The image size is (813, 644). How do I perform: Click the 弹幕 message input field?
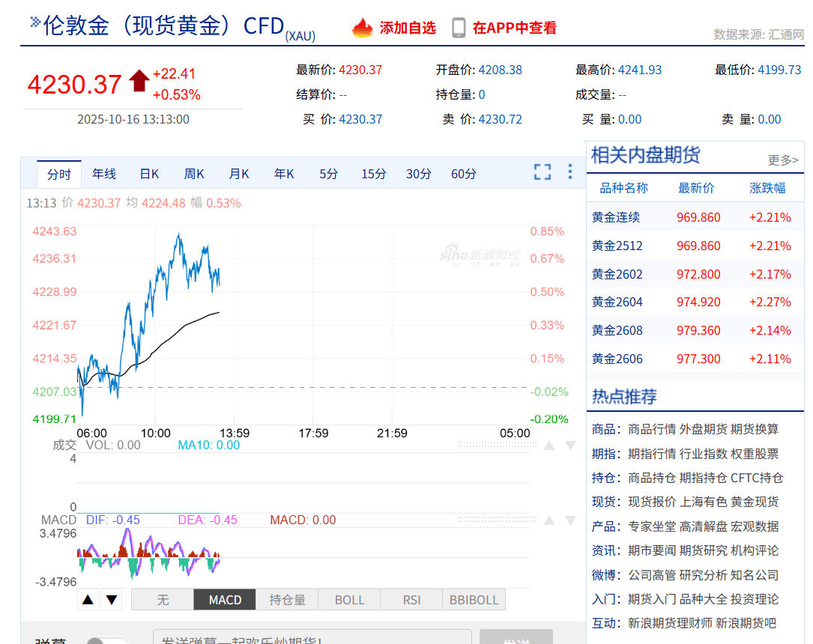pyautogui.click(x=312, y=638)
